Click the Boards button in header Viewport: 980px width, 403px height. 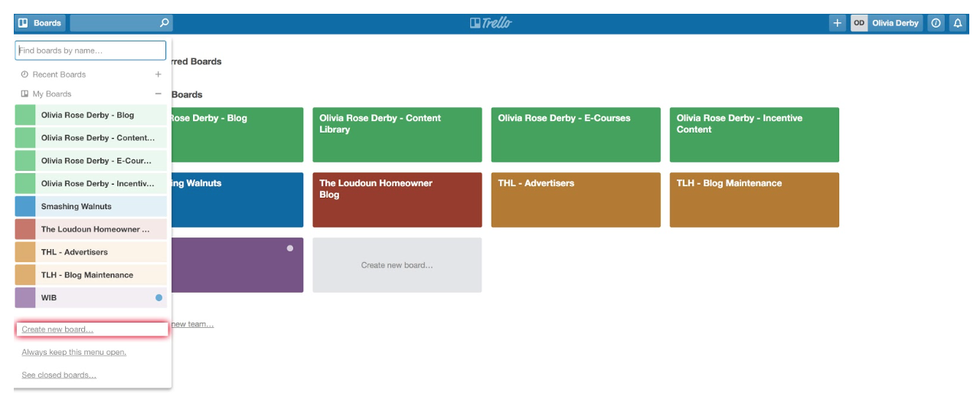pyautogui.click(x=40, y=23)
